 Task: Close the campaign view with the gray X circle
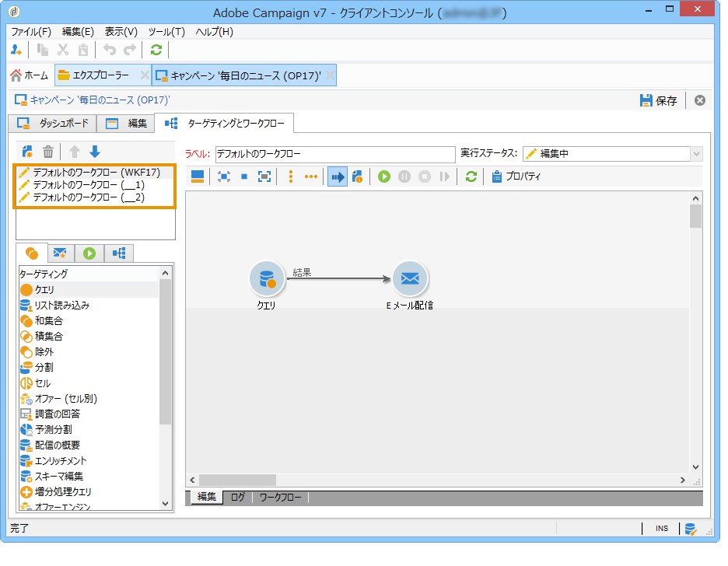click(x=700, y=100)
